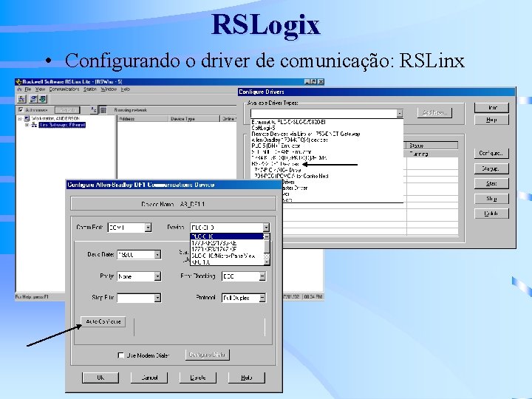Image resolution: width=532 pixels, height=399 pixels.
Task: Enable the Use Modem Dialer checkbox
Action: pyautogui.click(x=120, y=355)
